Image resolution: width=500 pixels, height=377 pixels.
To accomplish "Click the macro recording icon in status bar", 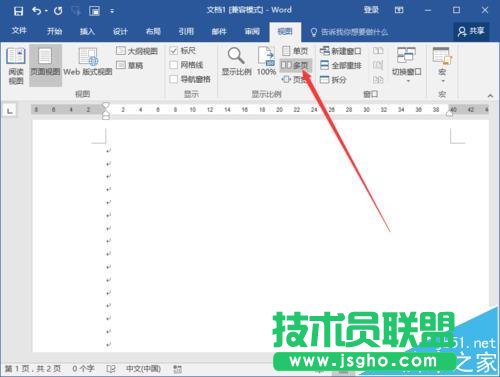I will tap(178, 369).
